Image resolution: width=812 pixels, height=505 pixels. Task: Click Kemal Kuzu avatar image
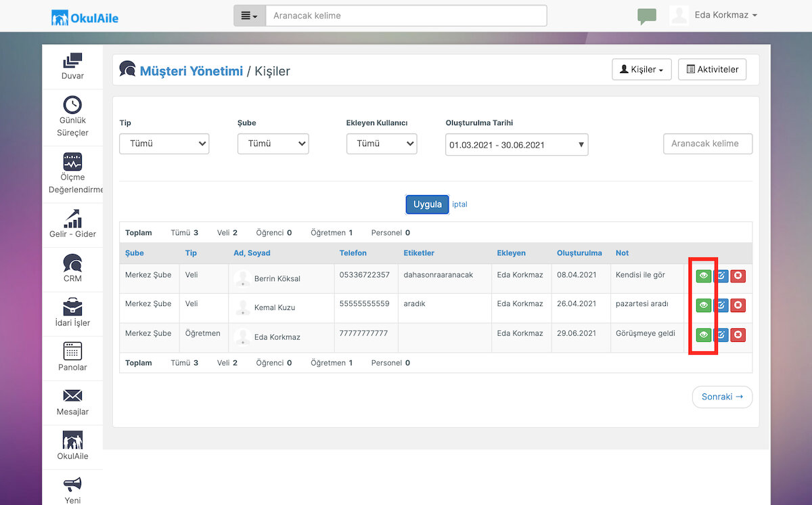point(242,307)
